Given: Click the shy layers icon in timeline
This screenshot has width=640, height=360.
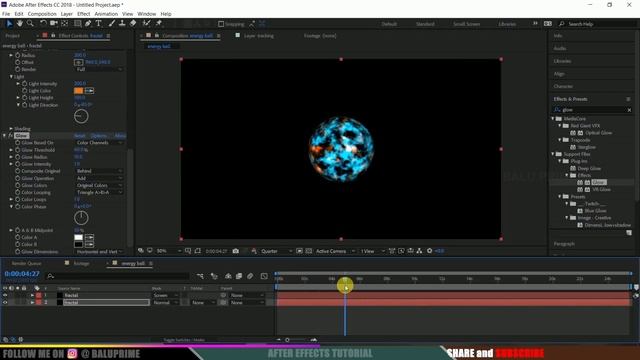Looking at the screenshot, I should click(x=228, y=276).
